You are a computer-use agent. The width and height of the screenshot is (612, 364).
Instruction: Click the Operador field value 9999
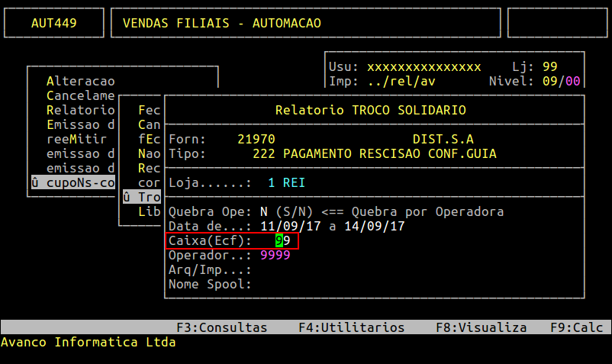[x=275, y=255]
